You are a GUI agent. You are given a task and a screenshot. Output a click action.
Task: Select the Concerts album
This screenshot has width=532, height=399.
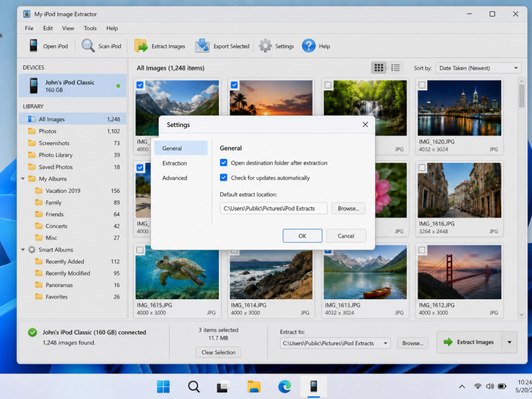point(72,226)
